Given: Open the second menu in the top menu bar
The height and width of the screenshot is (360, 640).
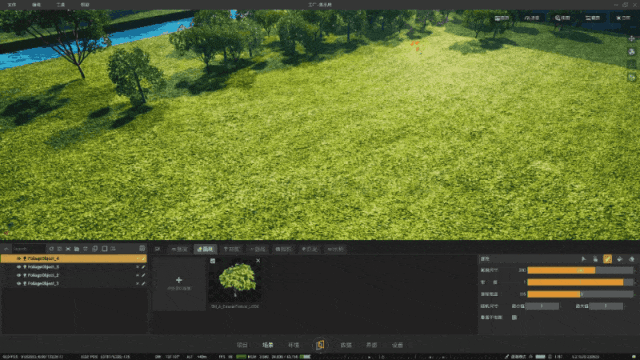Looking at the screenshot, I should point(36,4).
